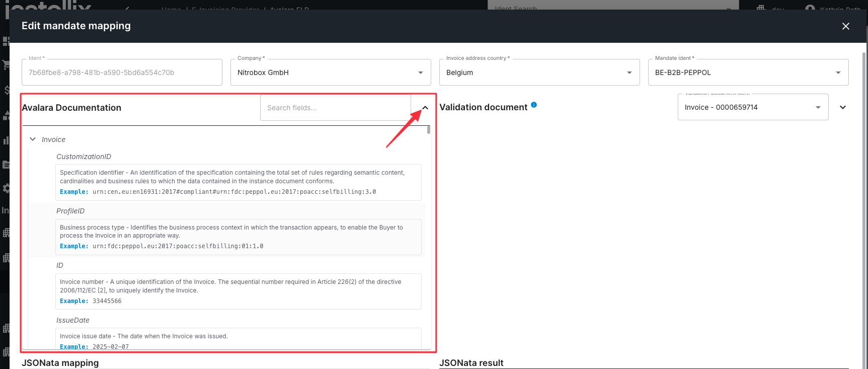
Task: Select the CustomizationID field entry
Action: pyautogui.click(x=84, y=157)
